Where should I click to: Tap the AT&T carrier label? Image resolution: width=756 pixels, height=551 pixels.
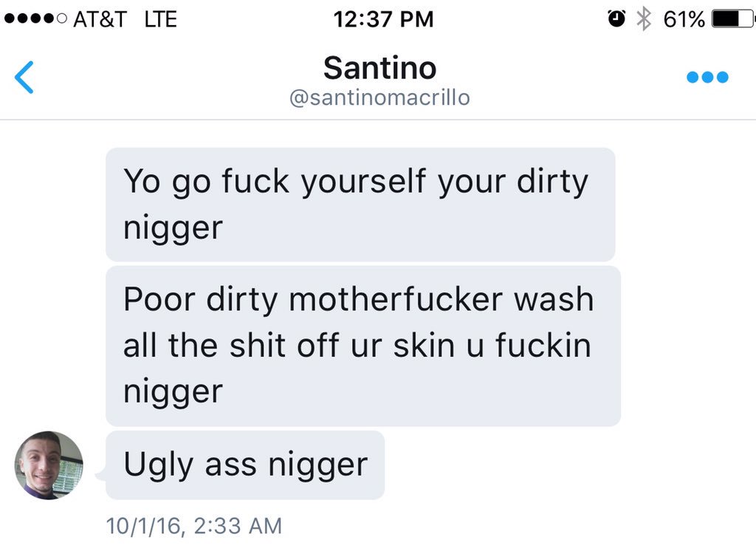pyautogui.click(x=100, y=19)
